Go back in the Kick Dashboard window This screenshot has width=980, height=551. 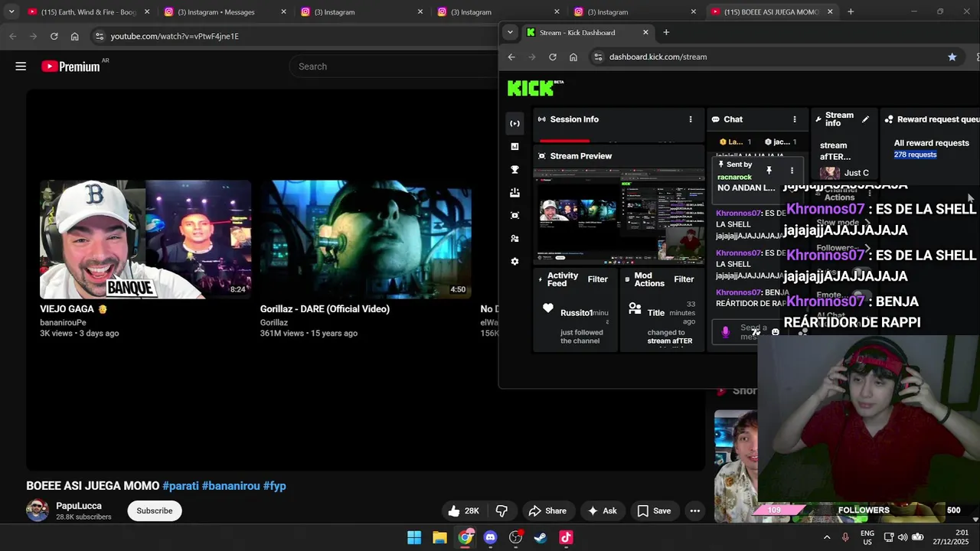pyautogui.click(x=511, y=57)
